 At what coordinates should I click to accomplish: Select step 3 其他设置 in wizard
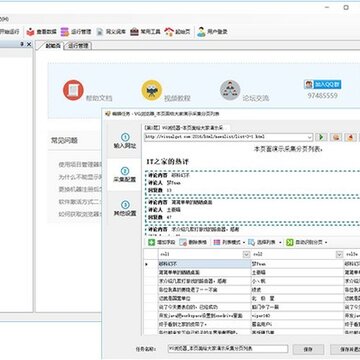[x=125, y=209]
